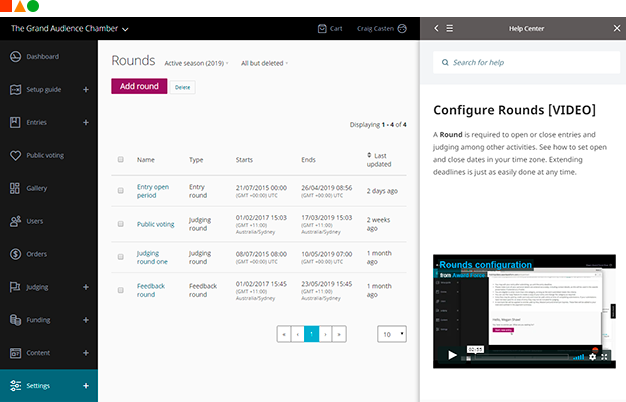Viewport: 626px width, 402px height.
Task: Open Public voting heart icon
Action: tap(15, 155)
